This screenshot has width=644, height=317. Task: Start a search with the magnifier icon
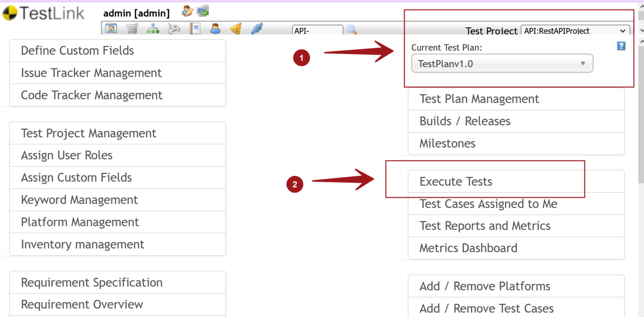[x=351, y=29]
